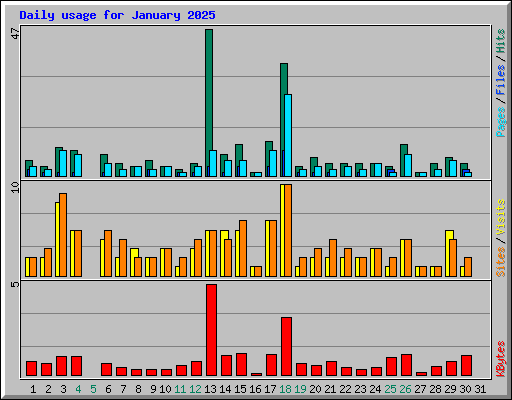Click the cyan 'Pages' legend label
The width and height of the screenshot is (512, 400).
[x=500, y=122]
